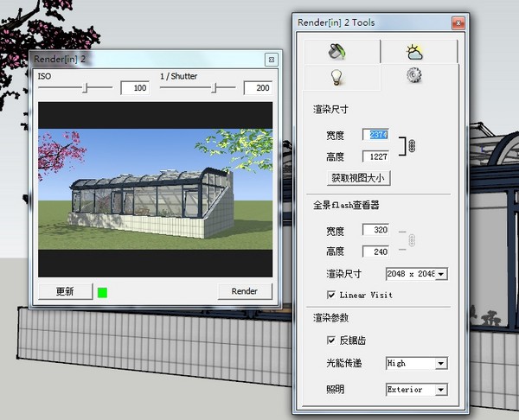
Task: Click the 更新 update button
Action: coord(65,291)
